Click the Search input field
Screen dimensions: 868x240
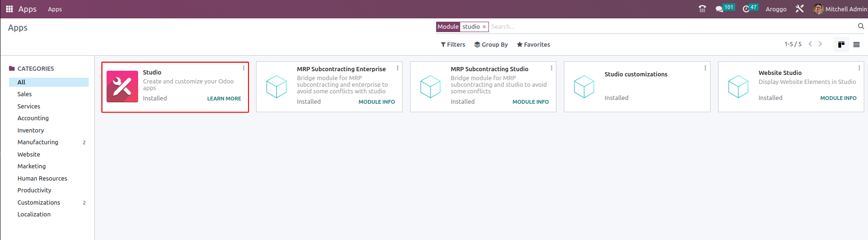coord(672,27)
